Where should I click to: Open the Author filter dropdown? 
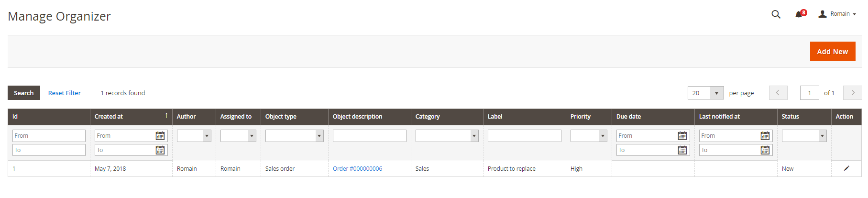tap(194, 136)
